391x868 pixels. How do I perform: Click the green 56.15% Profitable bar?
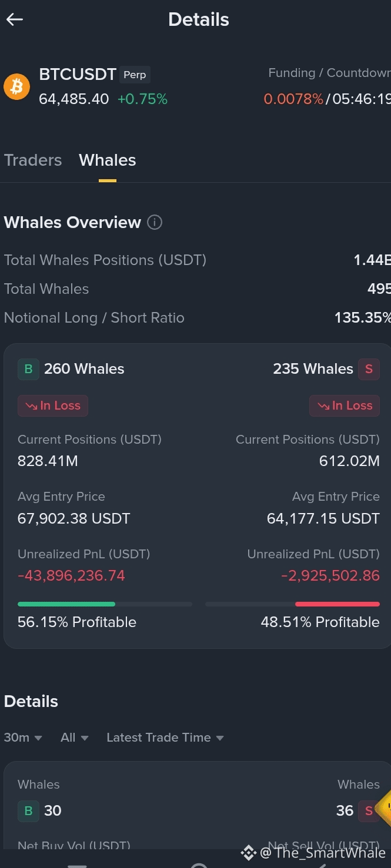(x=66, y=604)
